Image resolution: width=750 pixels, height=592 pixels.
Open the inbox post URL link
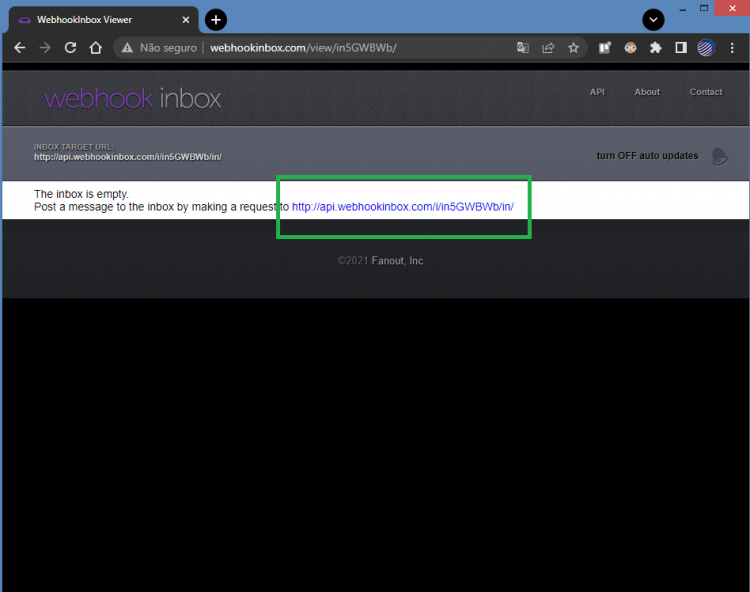403,207
